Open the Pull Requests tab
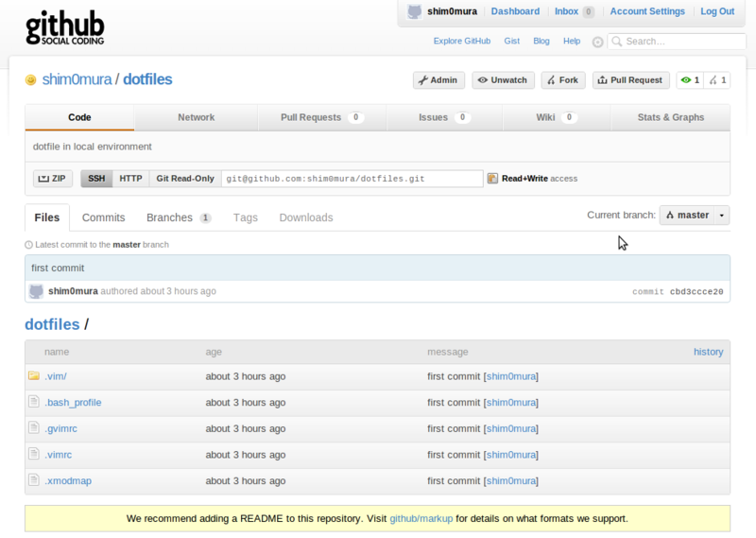 pos(322,117)
